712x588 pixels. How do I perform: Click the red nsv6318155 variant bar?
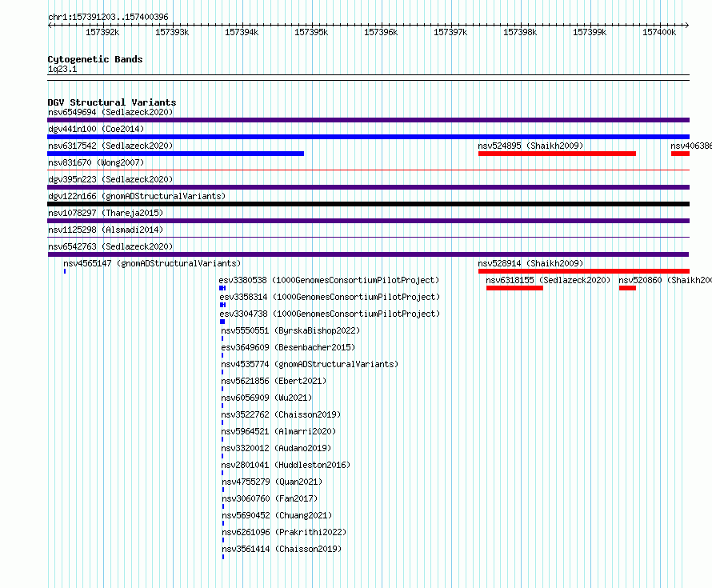[x=514, y=288]
